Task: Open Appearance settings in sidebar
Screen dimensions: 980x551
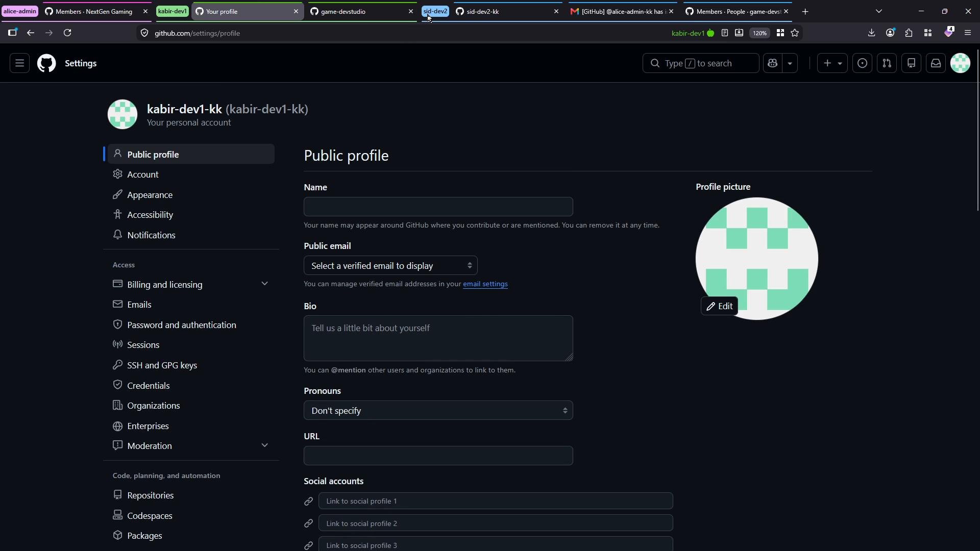Action: 191,195
